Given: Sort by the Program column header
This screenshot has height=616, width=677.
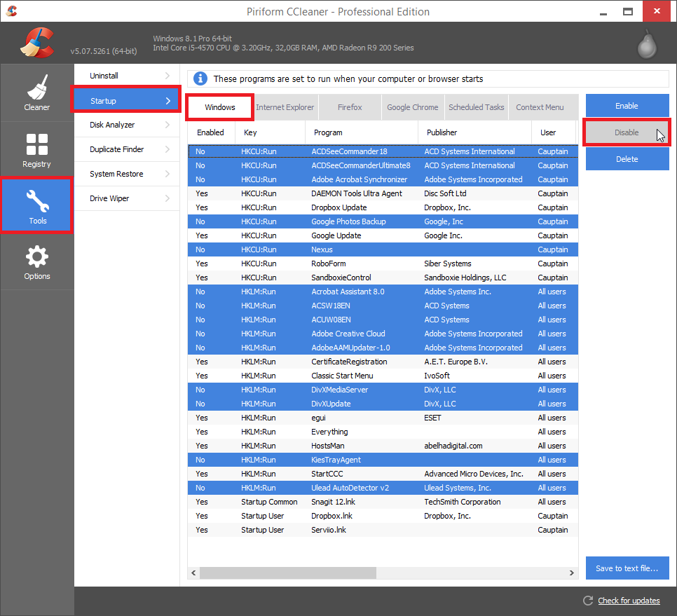Looking at the screenshot, I should pyautogui.click(x=362, y=132).
